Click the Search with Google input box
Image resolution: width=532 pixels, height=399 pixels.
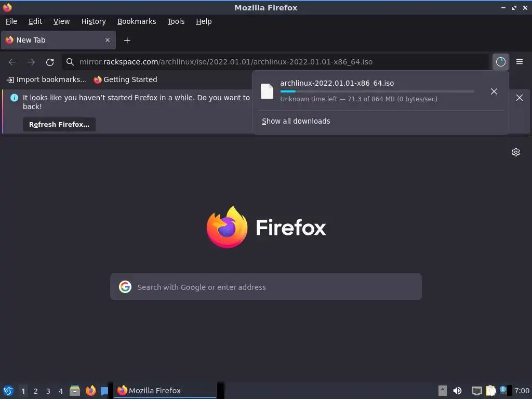click(x=266, y=287)
